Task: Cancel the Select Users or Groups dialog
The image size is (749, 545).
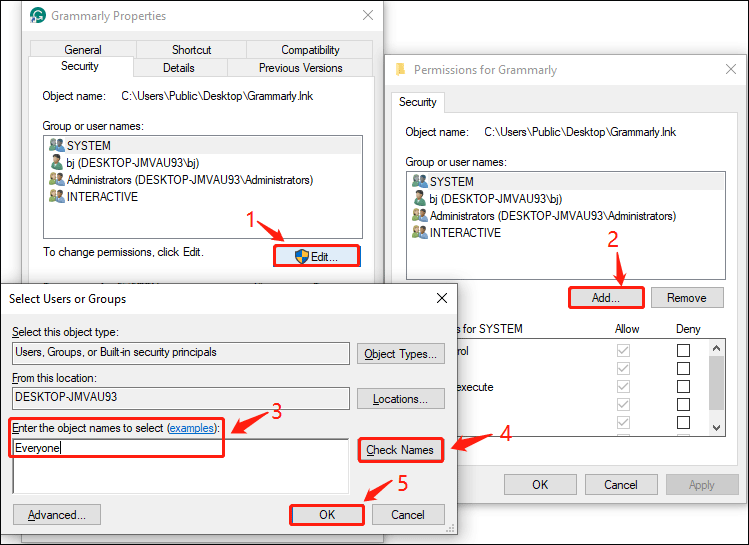Action: (408, 514)
